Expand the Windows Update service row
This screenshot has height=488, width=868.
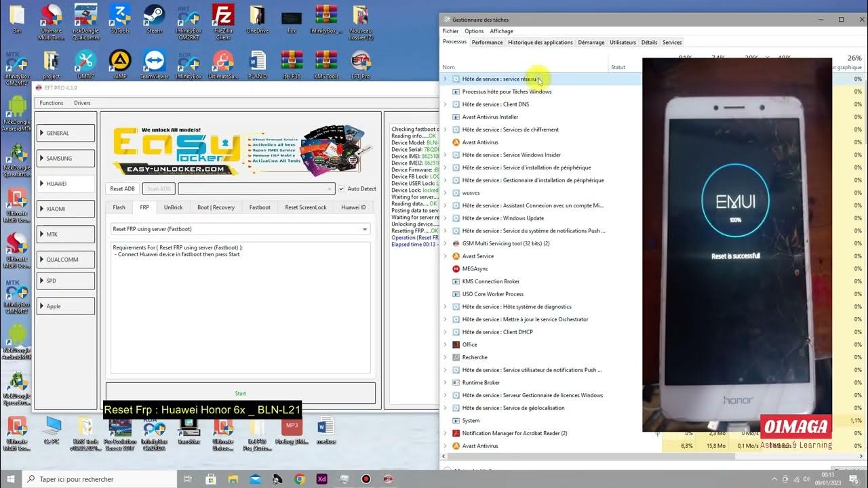coord(445,218)
